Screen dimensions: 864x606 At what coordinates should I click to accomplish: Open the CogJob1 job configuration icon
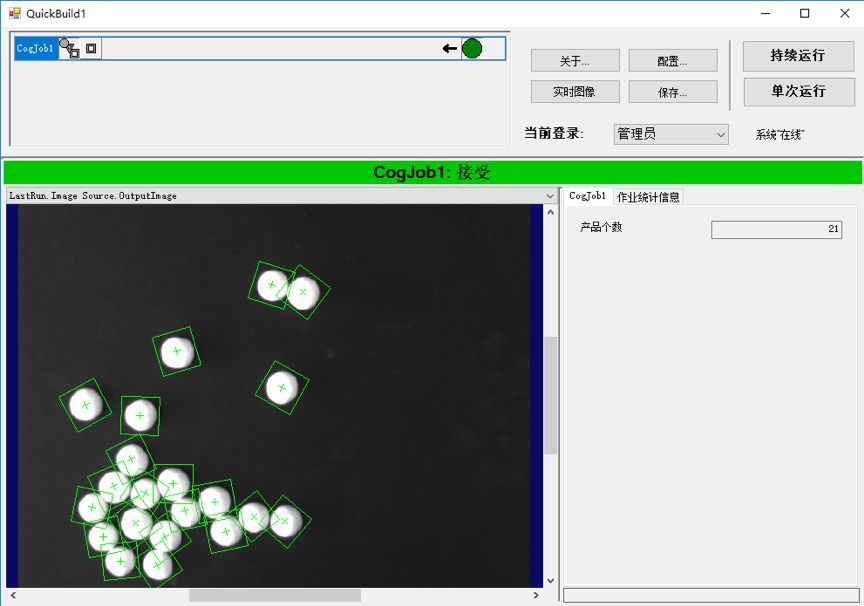tap(69, 48)
